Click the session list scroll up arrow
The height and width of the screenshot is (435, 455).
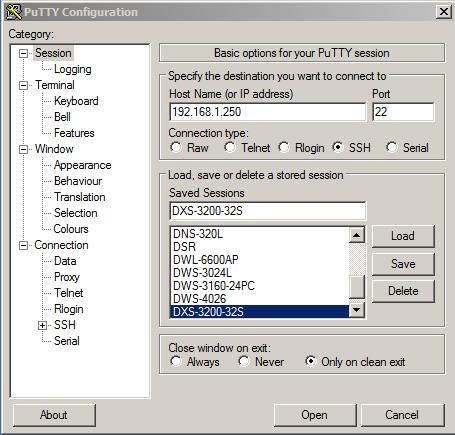click(x=357, y=235)
